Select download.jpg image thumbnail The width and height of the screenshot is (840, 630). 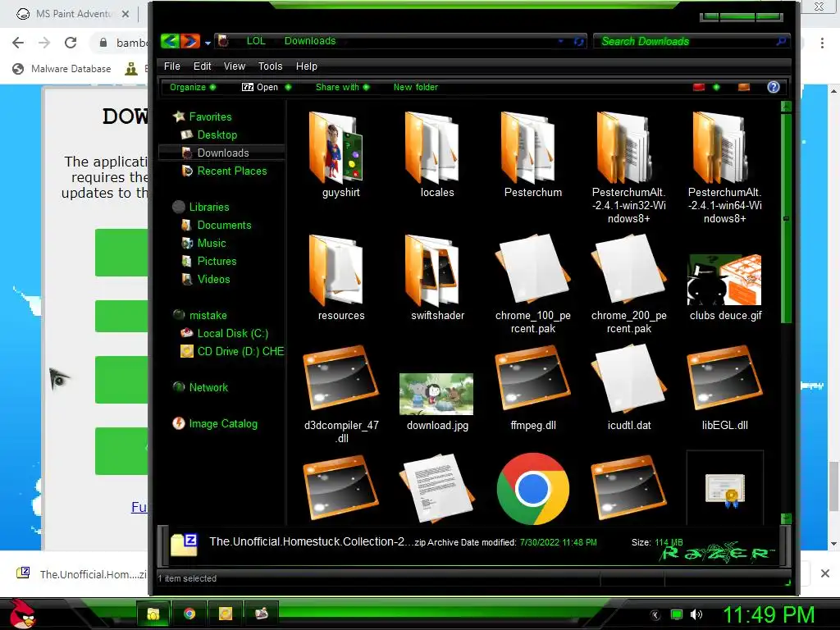[436, 394]
